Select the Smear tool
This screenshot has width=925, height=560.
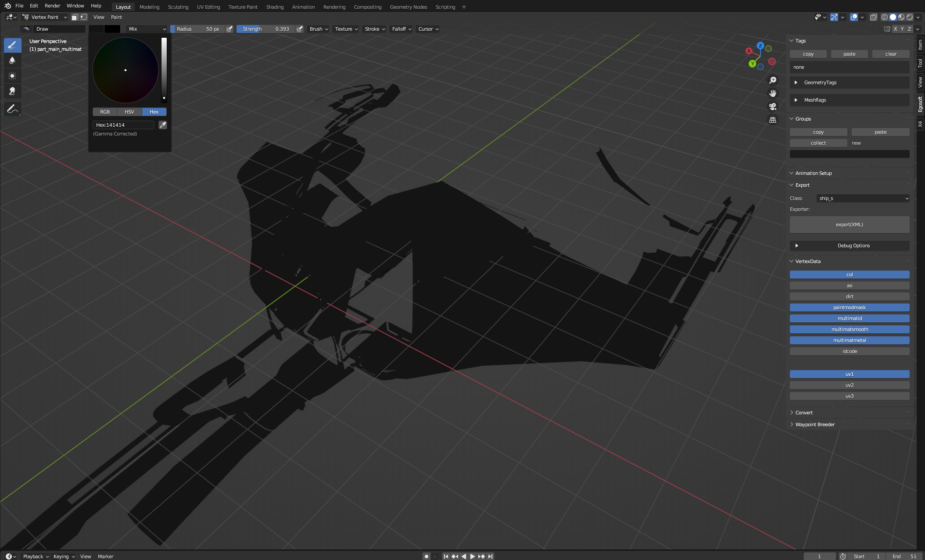tap(12, 91)
